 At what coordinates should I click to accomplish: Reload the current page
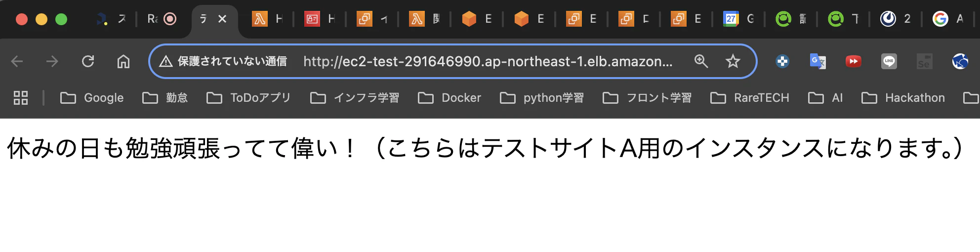point(88,61)
